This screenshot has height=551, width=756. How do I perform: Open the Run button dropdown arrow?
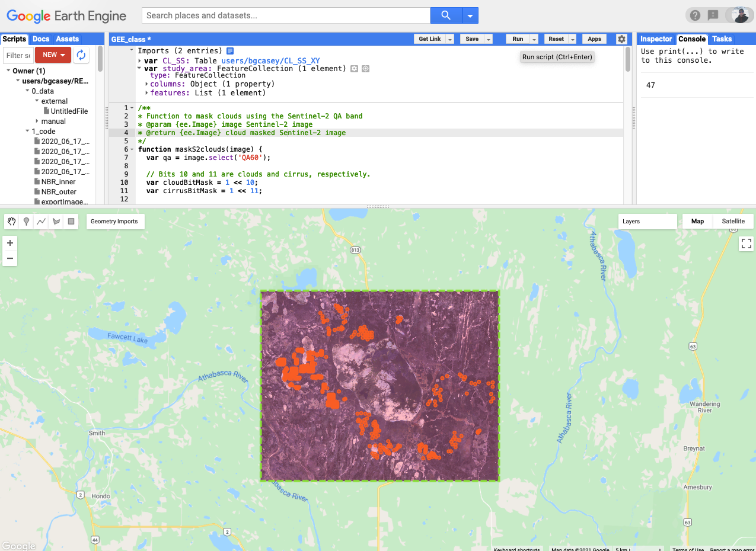[534, 39]
